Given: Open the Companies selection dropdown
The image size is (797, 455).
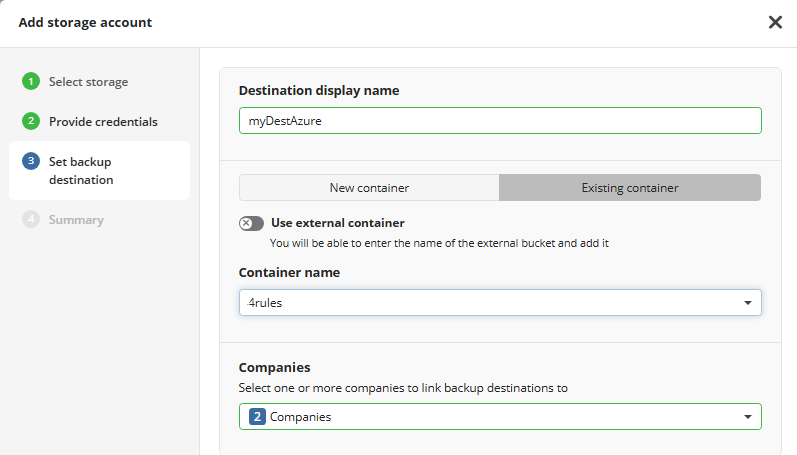Looking at the screenshot, I should pyautogui.click(x=490, y=417).
